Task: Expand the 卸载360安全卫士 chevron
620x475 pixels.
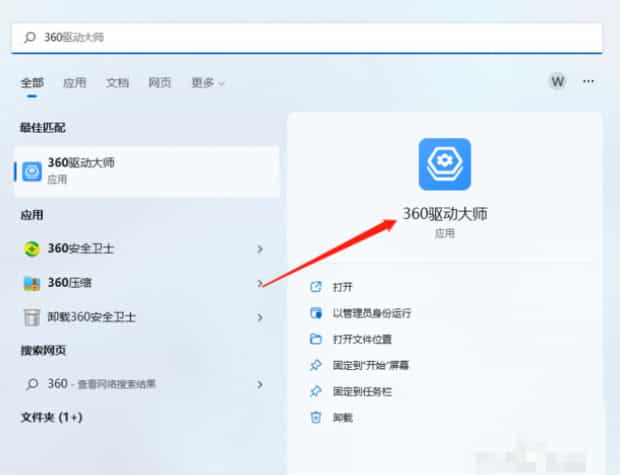Action: coord(260,317)
